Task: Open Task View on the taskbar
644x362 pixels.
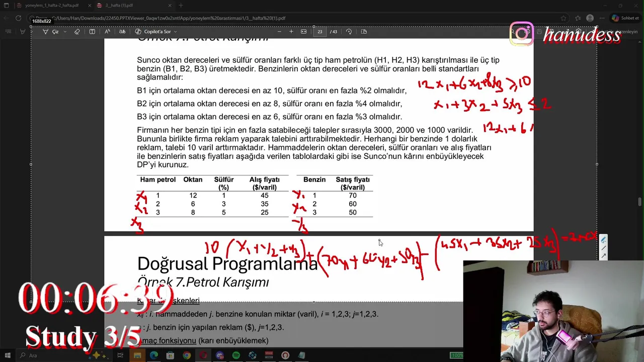Action: (120, 355)
